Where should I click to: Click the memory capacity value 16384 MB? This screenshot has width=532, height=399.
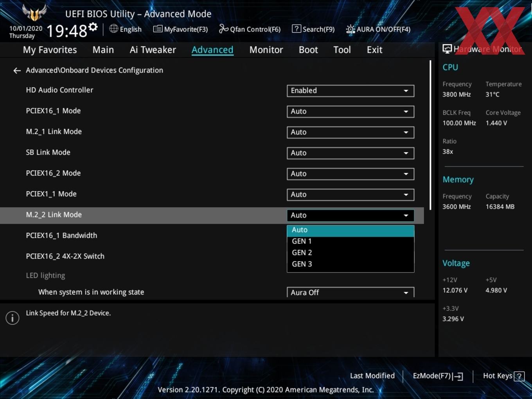(x=500, y=207)
